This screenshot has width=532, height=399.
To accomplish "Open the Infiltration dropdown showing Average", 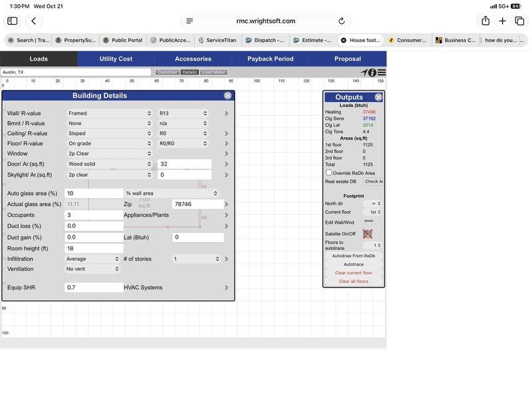I will click(x=92, y=259).
